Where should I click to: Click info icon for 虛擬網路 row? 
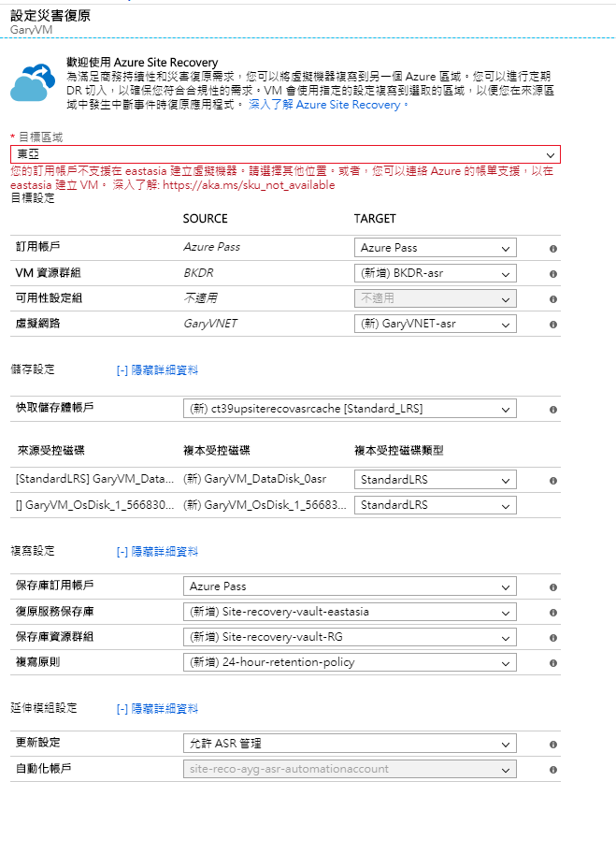pyautogui.click(x=552, y=325)
